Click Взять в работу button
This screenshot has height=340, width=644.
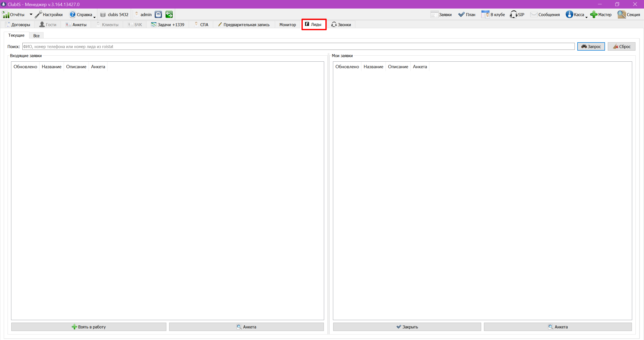tap(89, 327)
